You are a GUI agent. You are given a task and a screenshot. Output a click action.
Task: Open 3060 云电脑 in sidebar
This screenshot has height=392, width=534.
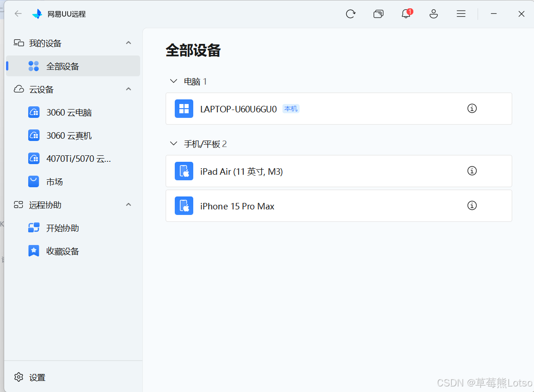click(x=73, y=112)
